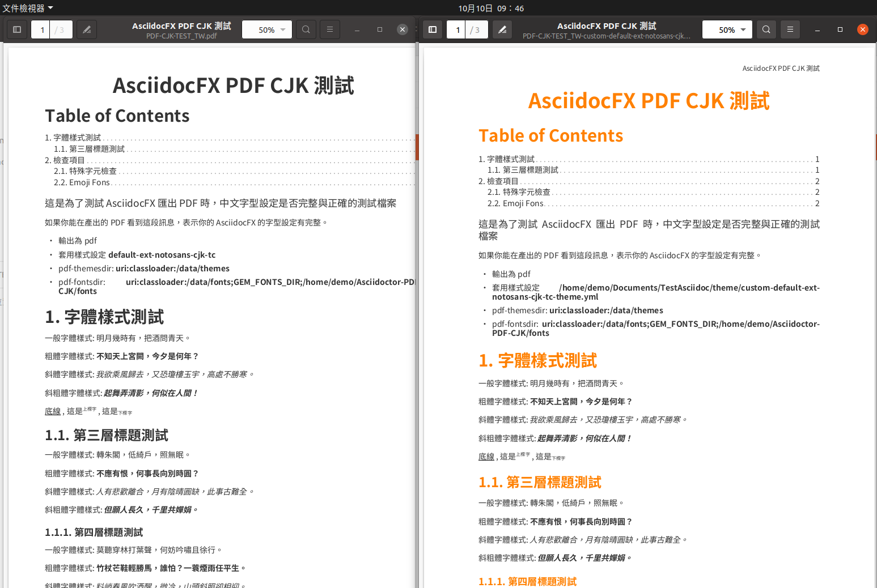
Task: Click orange heading 1.1. 第三層標題測試
Action: point(540,483)
